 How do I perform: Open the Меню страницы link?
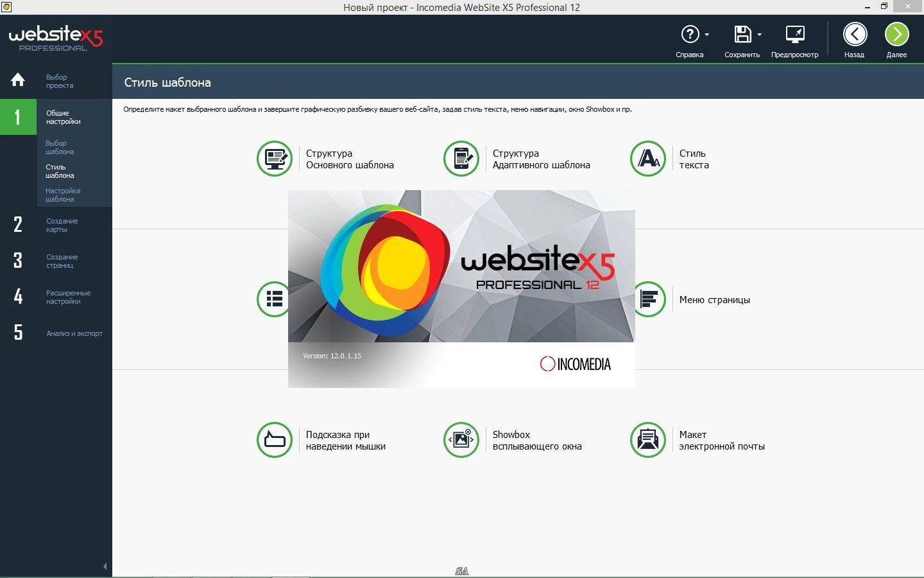pyautogui.click(x=715, y=300)
